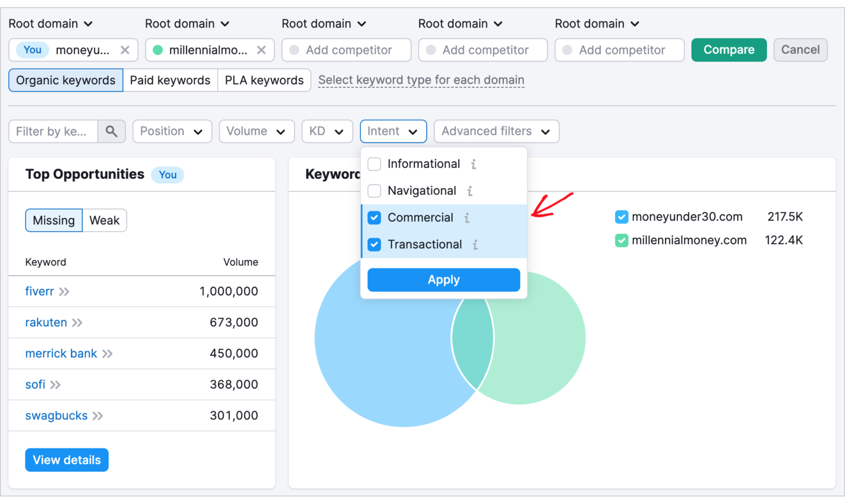This screenshot has height=504, width=845.
Task: Click the info icon beside Transactional
Action: click(x=474, y=244)
